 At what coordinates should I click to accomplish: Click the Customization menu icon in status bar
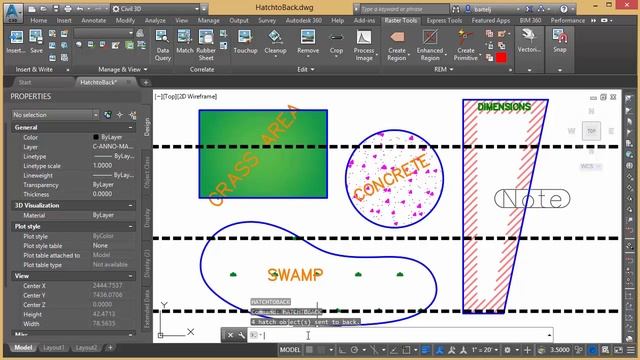[631, 350]
